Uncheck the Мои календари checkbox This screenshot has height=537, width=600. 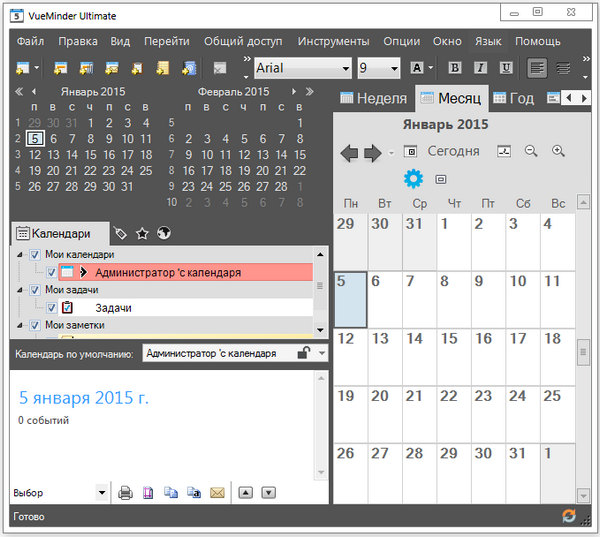[x=35, y=255]
